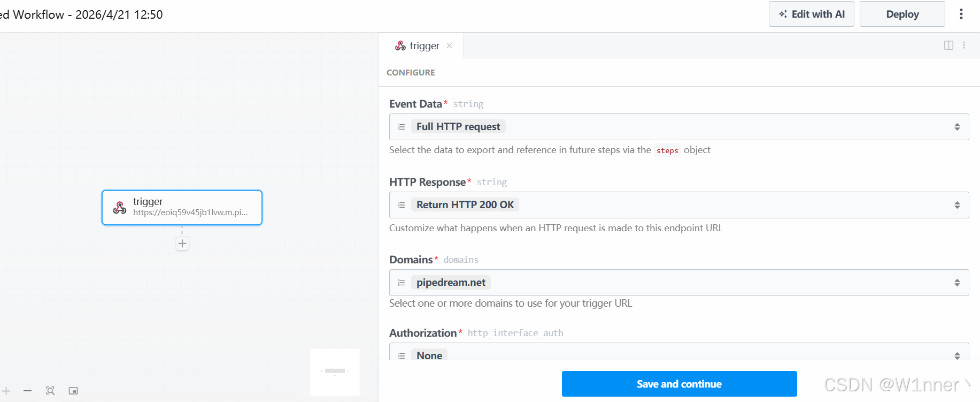
Task: Select the trigger tab
Action: [x=421, y=45]
